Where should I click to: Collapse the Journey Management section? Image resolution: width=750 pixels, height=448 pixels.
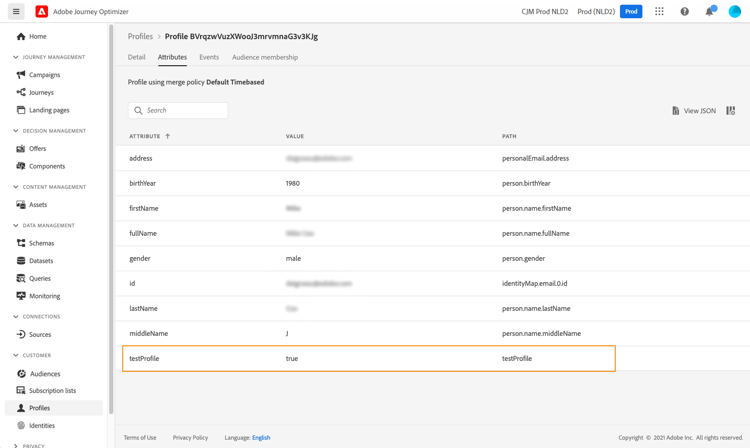[16, 57]
